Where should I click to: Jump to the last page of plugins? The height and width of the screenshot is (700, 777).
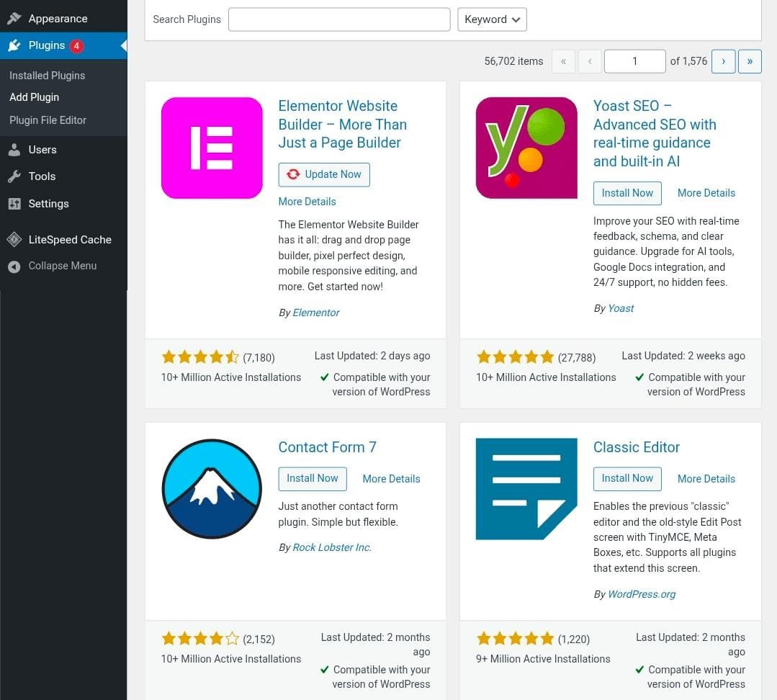(750, 61)
